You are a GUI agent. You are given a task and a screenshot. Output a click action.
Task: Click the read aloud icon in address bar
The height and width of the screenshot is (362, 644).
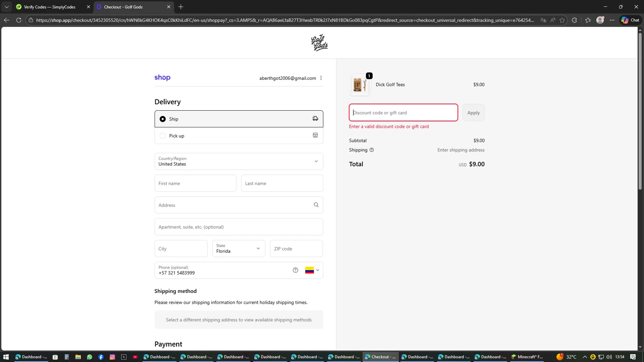click(553, 20)
